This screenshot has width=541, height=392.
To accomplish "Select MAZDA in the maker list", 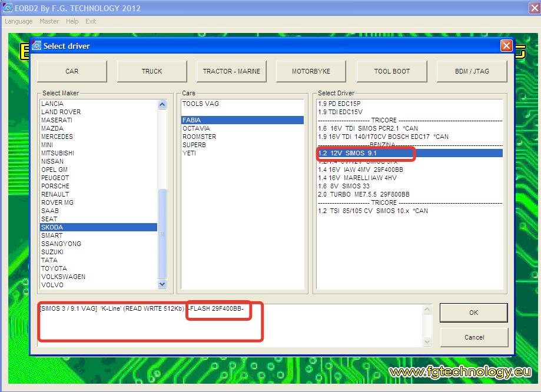I will click(x=99, y=129).
